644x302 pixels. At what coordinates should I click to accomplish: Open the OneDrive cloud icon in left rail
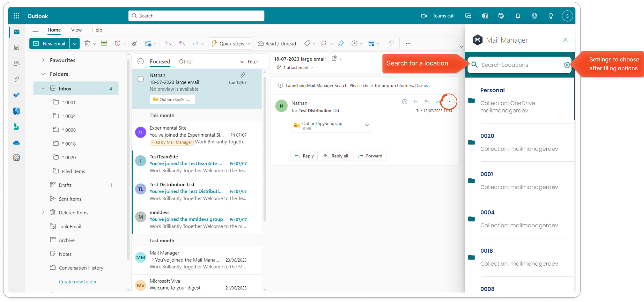pyautogui.click(x=16, y=143)
